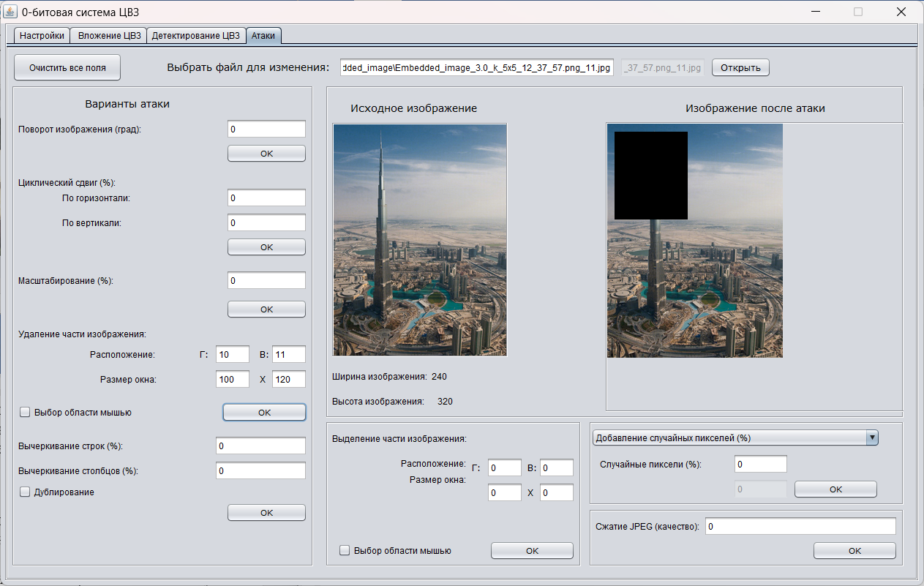Confirm image rotation with its OK button
Screen dimensions: 924x586
click(x=266, y=154)
